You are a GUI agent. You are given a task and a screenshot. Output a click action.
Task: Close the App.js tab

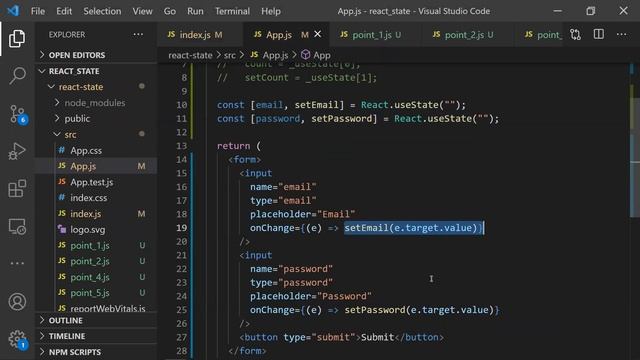tap(318, 34)
